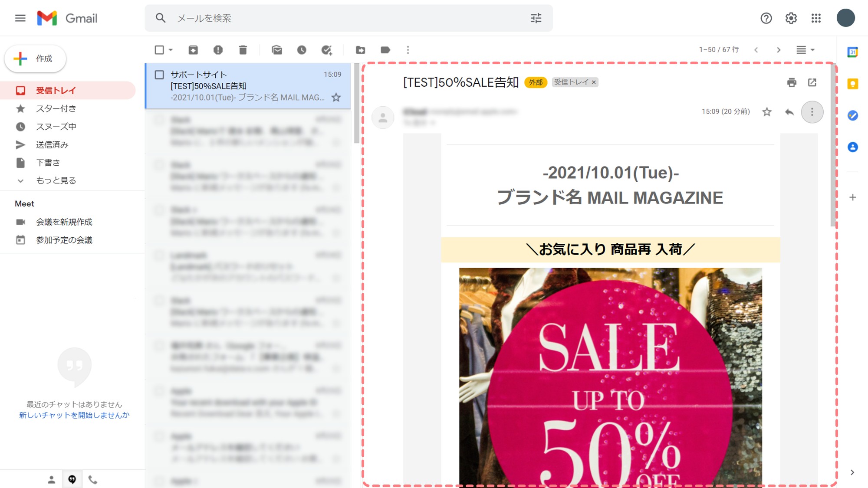
Task: Open Contacts side panel
Action: click(853, 147)
